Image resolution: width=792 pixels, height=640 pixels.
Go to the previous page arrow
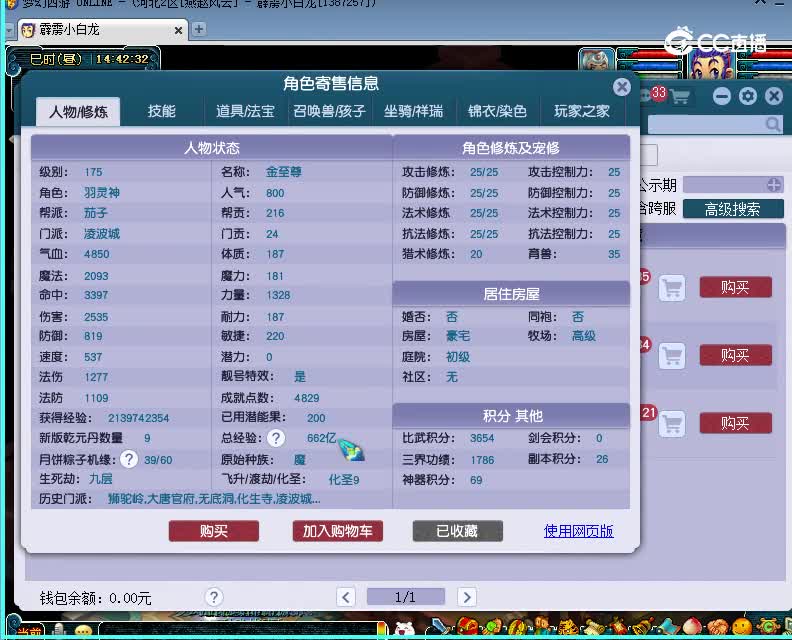coord(346,597)
